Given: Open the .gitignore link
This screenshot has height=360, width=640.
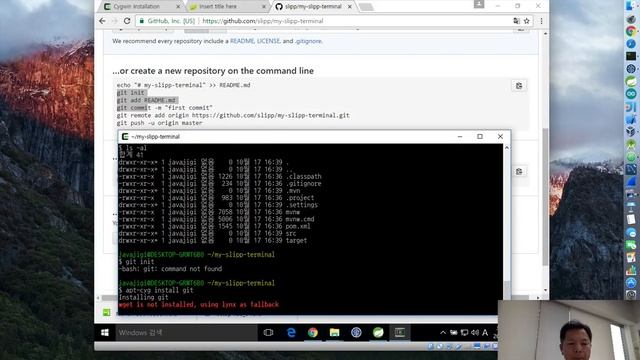Looking at the screenshot, I should pos(308,41).
